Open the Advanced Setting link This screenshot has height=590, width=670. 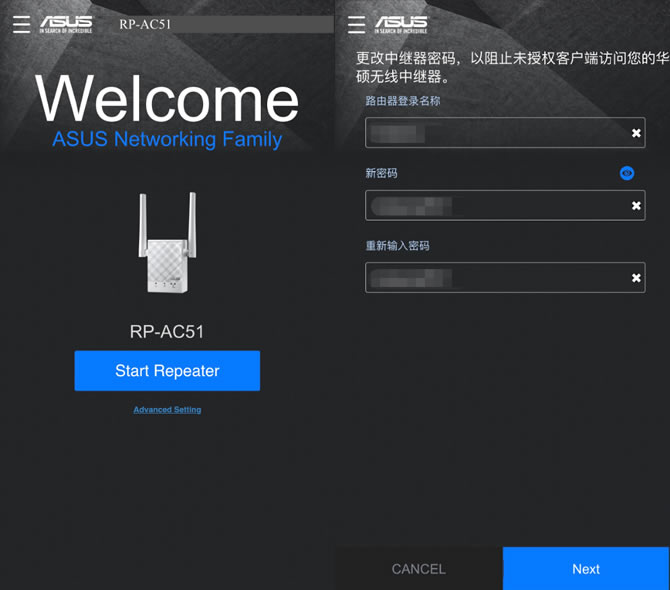(x=167, y=409)
